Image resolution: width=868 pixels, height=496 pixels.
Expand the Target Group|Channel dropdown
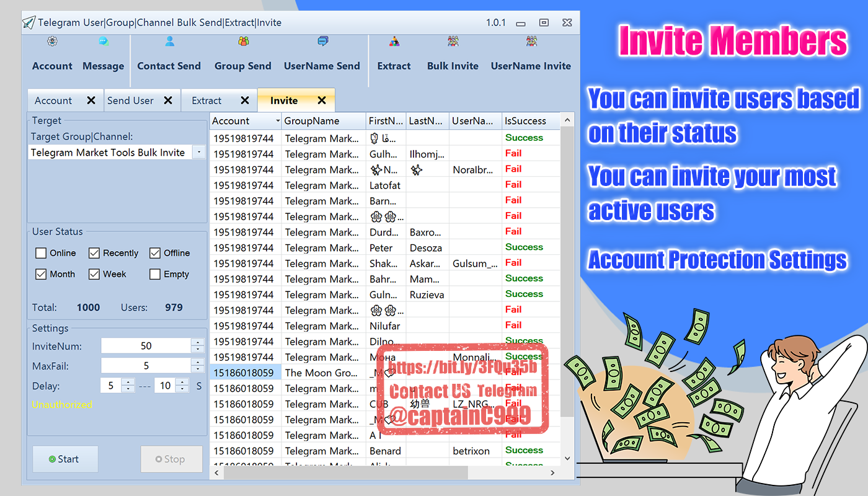pyautogui.click(x=198, y=153)
